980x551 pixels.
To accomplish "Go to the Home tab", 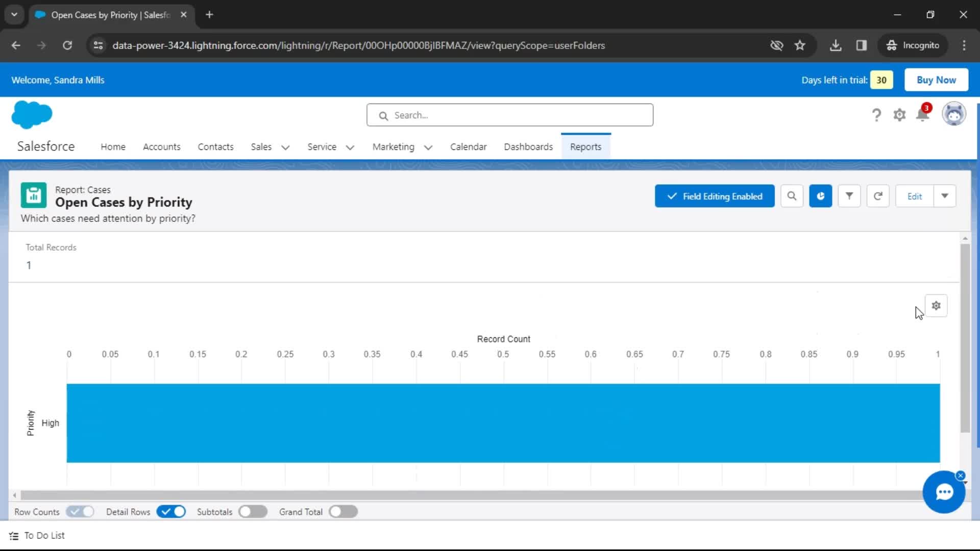I will pos(113,147).
